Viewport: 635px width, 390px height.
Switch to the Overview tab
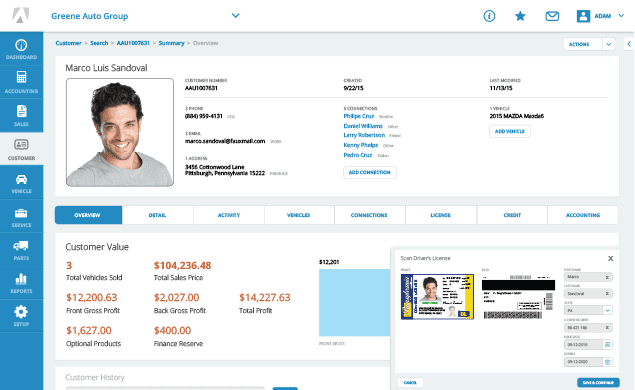[x=88, y=215]
